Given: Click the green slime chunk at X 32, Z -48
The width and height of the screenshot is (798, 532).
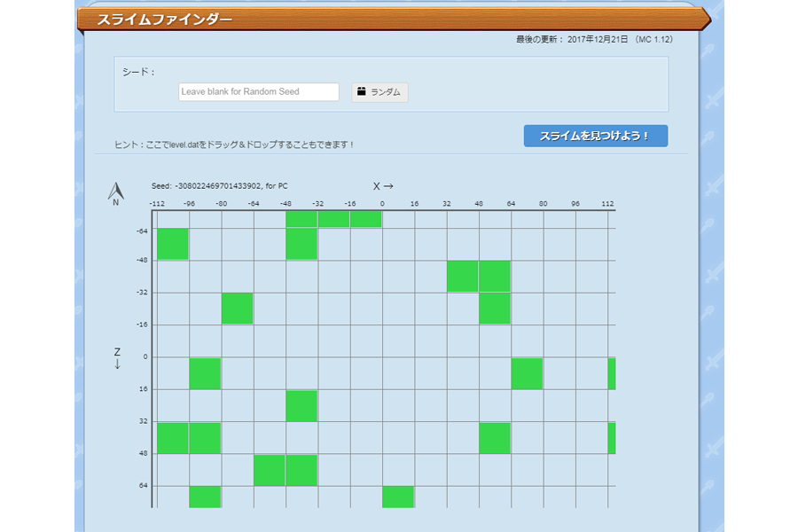Looking at the screenshot, I should [463, 277].
